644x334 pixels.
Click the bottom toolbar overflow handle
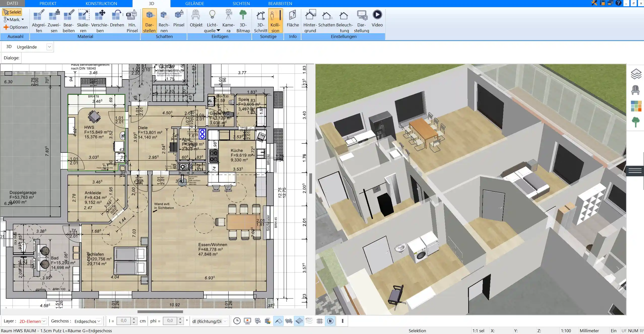pos(343,321)
